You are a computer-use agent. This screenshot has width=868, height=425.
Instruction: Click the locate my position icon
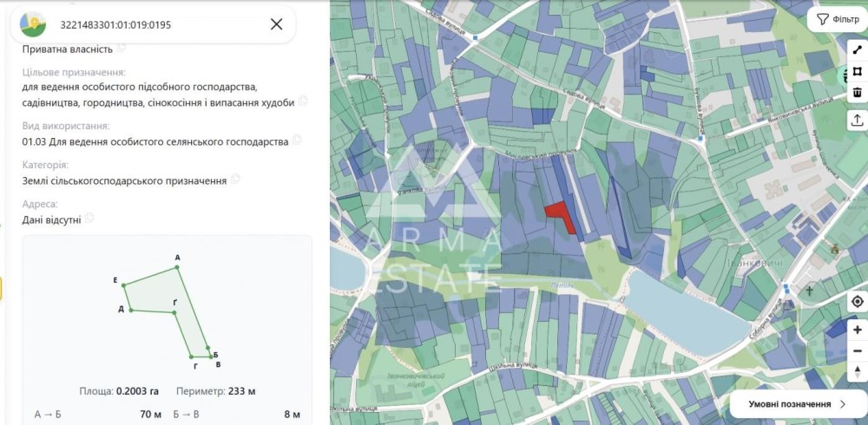click(858, 302)
